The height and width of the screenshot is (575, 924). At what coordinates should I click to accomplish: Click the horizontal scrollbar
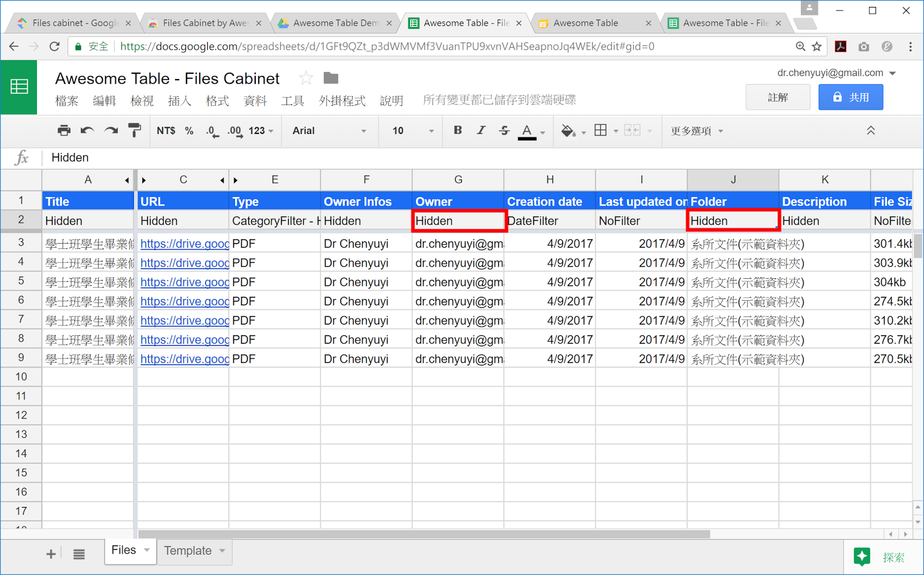pyautogui.click(x=424, y=534)
